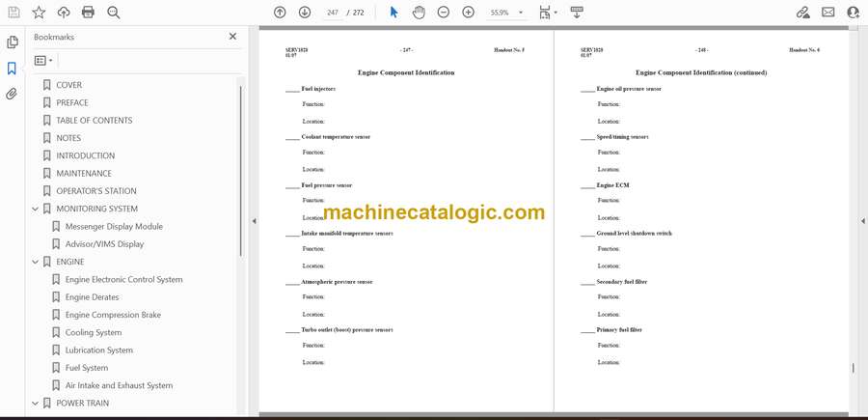Click the Primary fuel filter text
This screenshot has height=420, width=868.
(619, 330)
